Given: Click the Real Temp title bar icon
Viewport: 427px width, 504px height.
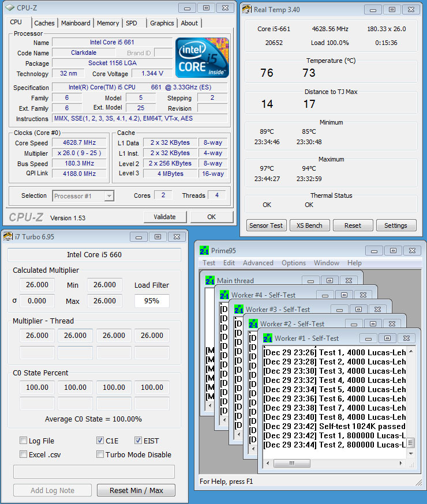Looking at the screenshot, I should coord(246,9).
